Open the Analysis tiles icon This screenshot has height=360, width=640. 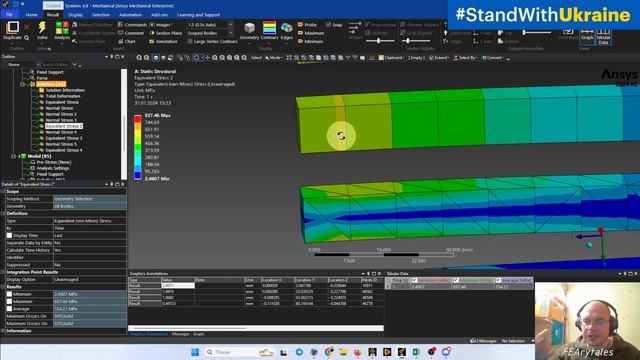(62, 28)
